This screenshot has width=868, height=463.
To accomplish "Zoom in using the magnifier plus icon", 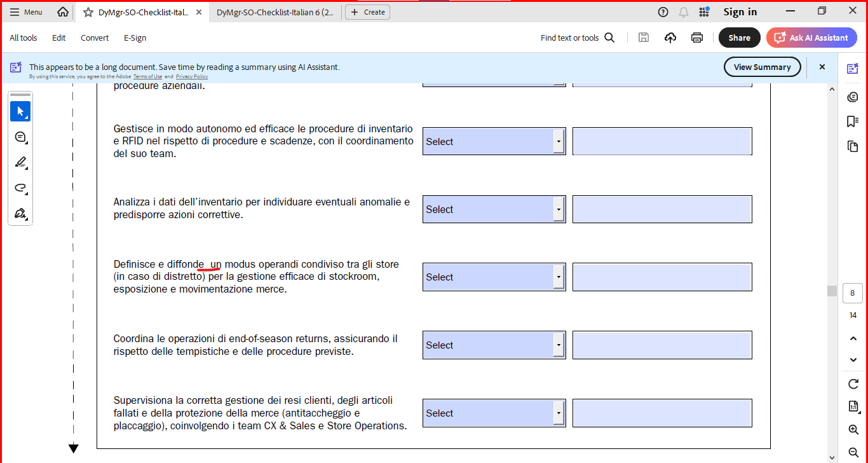I will click(x=853, y=430).
